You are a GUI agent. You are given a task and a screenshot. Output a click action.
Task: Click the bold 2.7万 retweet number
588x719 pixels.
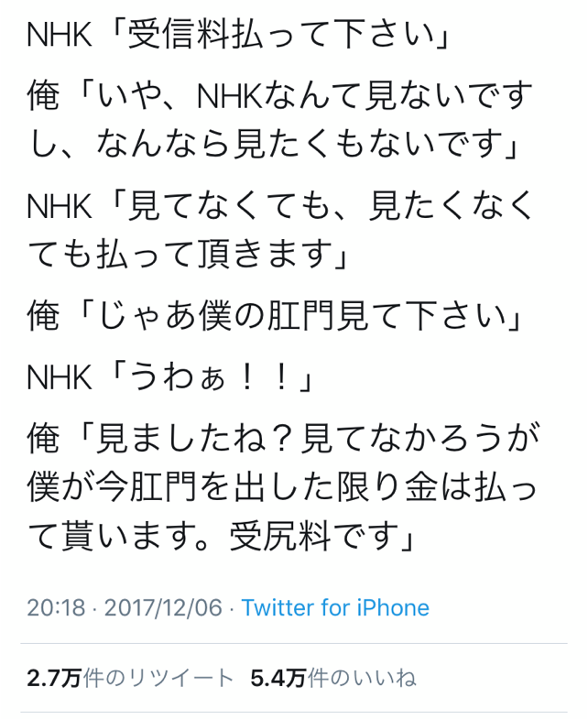[x=54, y=678]
